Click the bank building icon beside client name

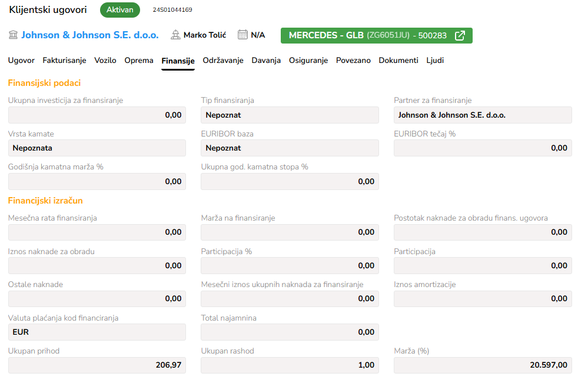click(x=13, y=35)
